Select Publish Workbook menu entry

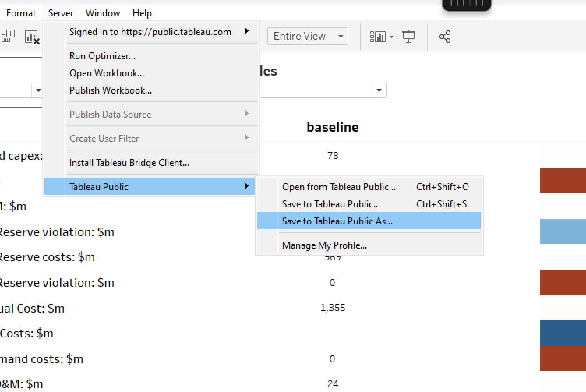click(150, 90)
